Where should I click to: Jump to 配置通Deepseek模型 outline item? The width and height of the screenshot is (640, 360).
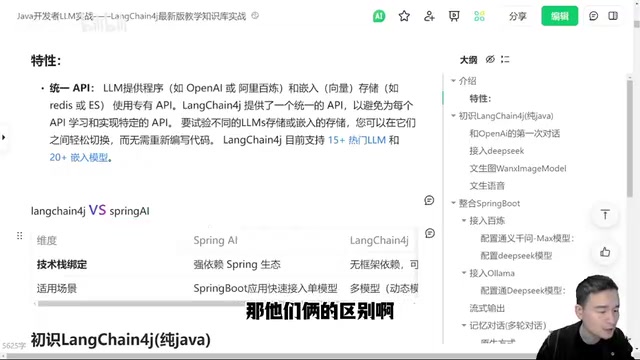tap(523, 291)
